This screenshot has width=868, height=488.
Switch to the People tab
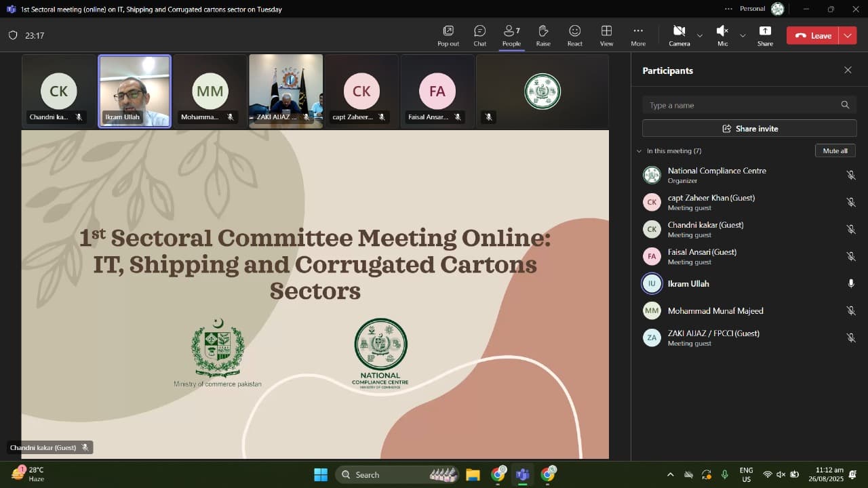pyautogui.click(x=511, y=35)
